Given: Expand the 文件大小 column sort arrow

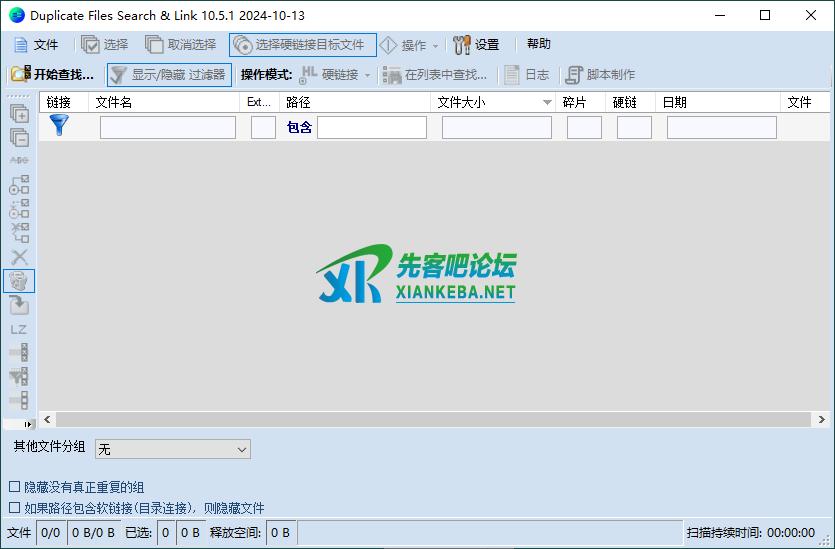Looking at the screenshot, I should click(x=547, y=103).
